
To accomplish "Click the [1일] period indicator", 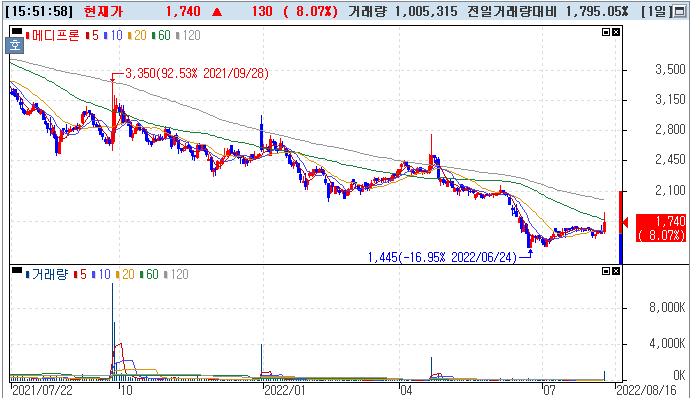I will [x=656, y=11].
